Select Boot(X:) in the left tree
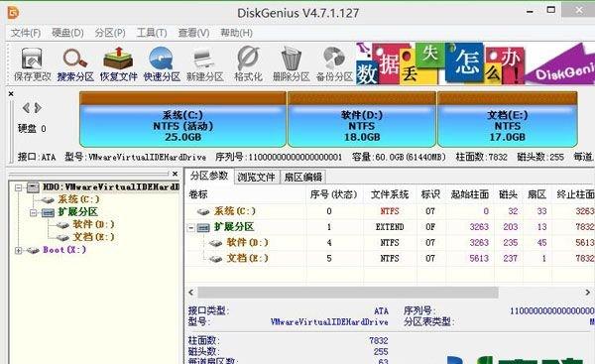The height and width of the screenshot is (364, 595). (x=64, y=250)
